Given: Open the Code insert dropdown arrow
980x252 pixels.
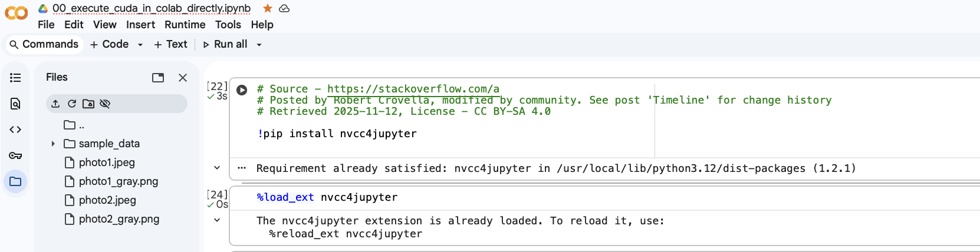Looking at the screenshot, I should [140, 45].
